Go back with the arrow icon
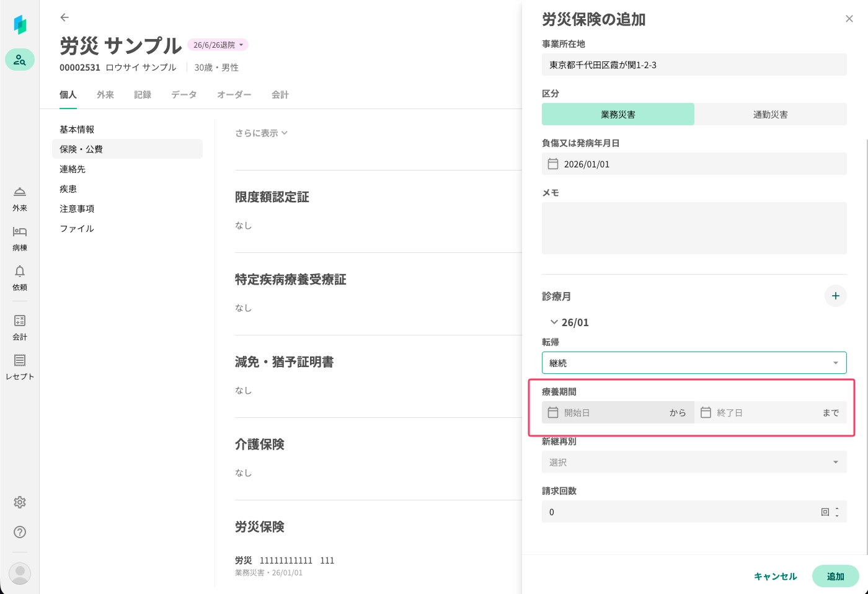The image size is (868, 594). 64,17
